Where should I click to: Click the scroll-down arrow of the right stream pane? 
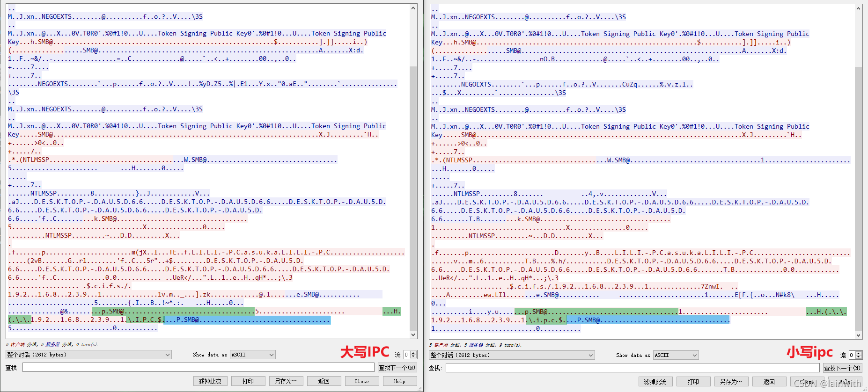tap(859, 335)
